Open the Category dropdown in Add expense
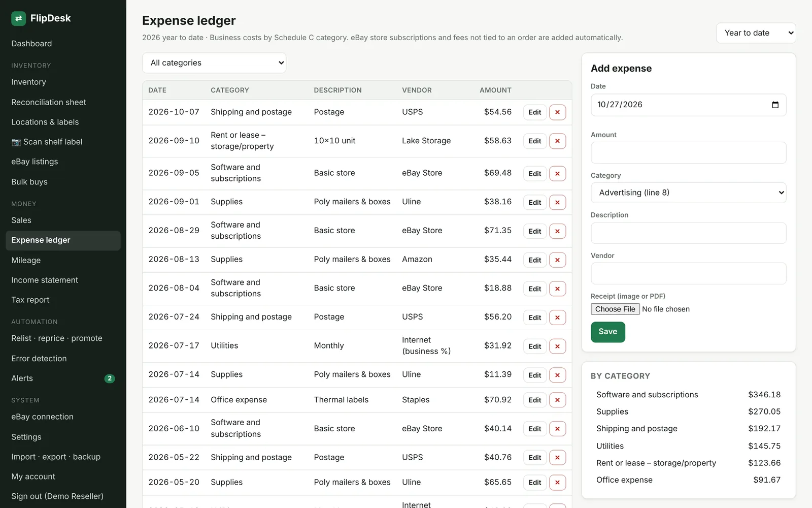This screenshot has height=508, width=812. point(688,193)
